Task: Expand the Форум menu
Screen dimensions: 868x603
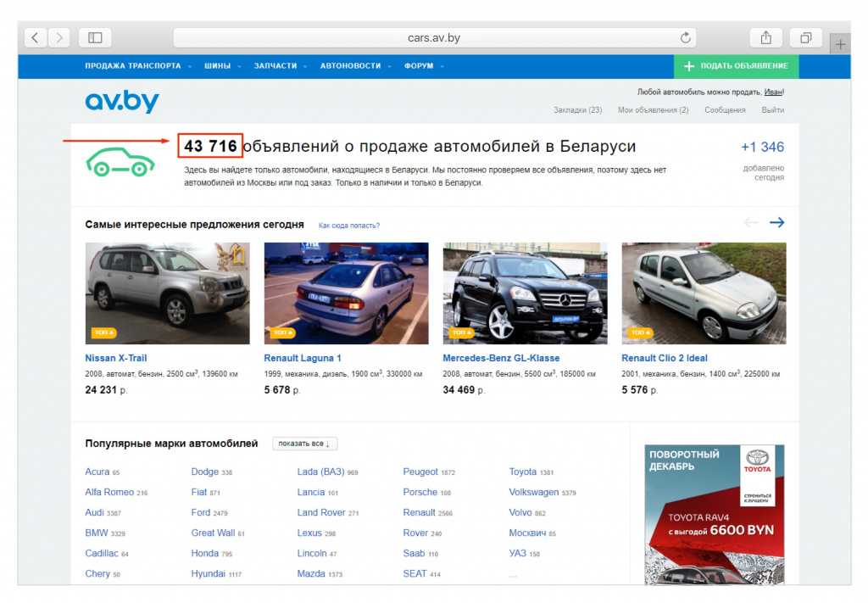Action: click(x=424, y=66)
